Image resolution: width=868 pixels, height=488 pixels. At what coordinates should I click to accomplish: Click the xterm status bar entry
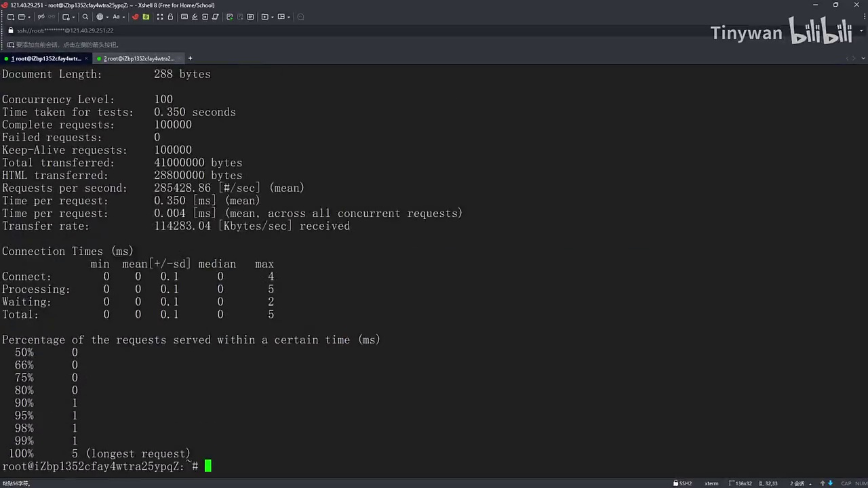click(x=711, y=483)
